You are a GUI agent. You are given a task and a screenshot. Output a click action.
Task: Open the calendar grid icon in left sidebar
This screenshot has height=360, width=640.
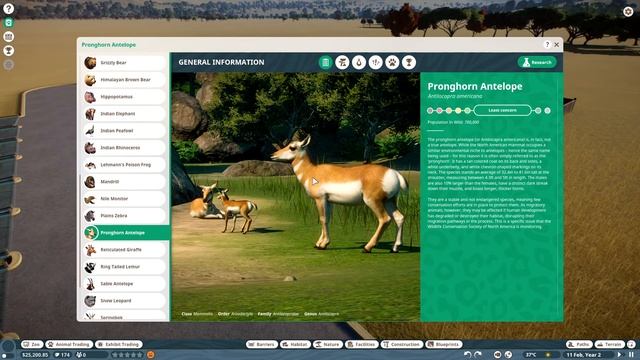click(x=8, y=37)
